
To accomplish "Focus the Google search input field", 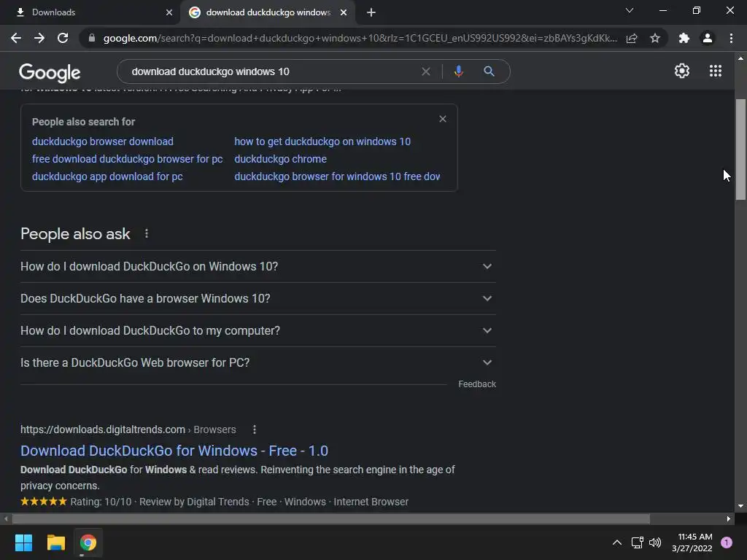I will 271,71.
